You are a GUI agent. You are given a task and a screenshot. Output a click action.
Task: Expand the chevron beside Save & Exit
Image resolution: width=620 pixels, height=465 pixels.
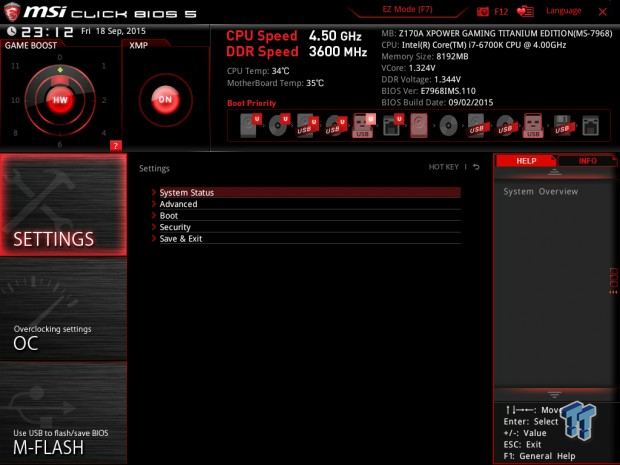click(x=154, y=238)
